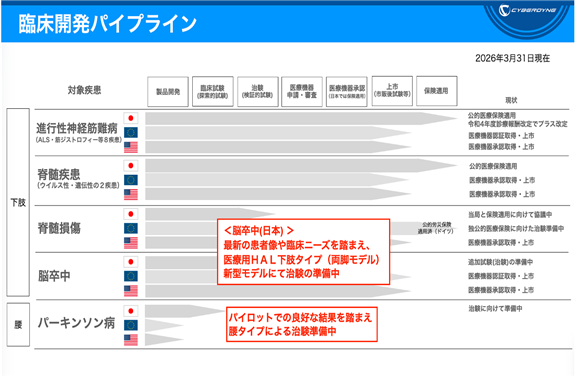
Task: Click EU flag in パーキンソン病 row
Action: [x=131, y=325]
